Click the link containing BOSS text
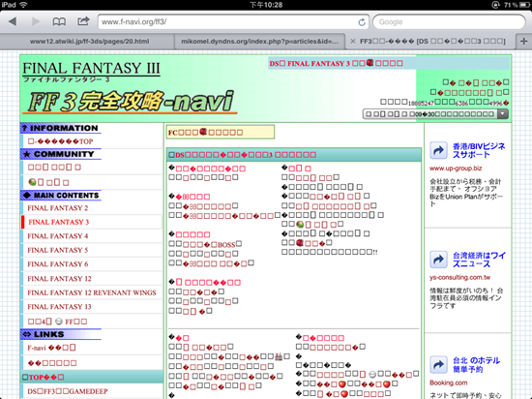Screen dimensions: 532x399 point(209,244)
